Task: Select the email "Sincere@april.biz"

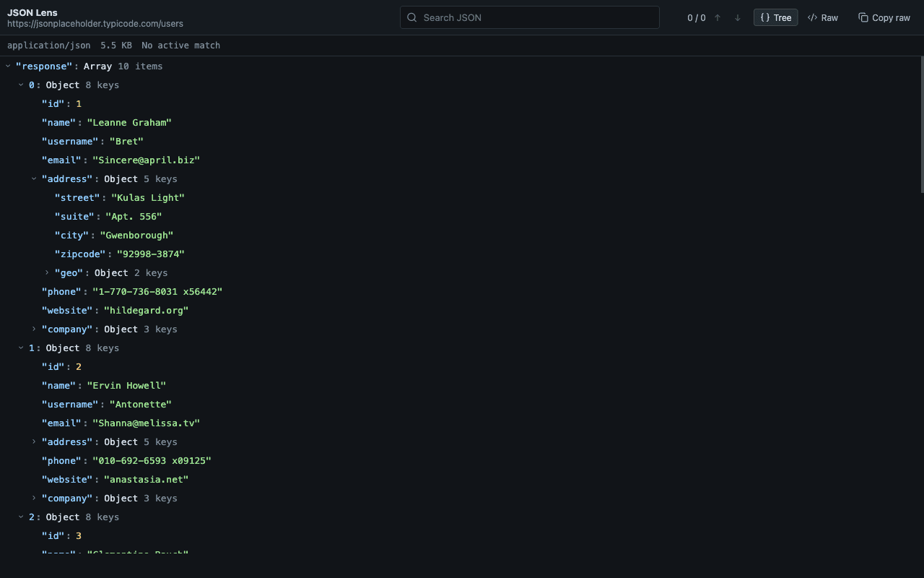Action: 146,160
